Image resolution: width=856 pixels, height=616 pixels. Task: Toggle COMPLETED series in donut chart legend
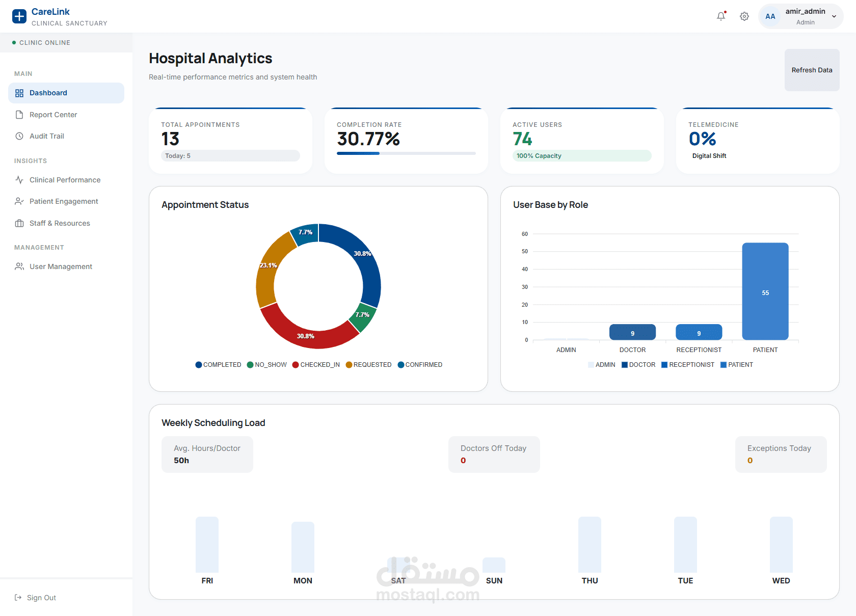coord(218,365)
